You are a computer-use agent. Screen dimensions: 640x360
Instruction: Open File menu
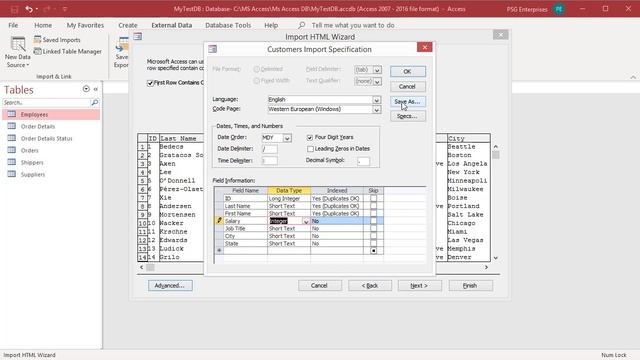coord(13,25)
